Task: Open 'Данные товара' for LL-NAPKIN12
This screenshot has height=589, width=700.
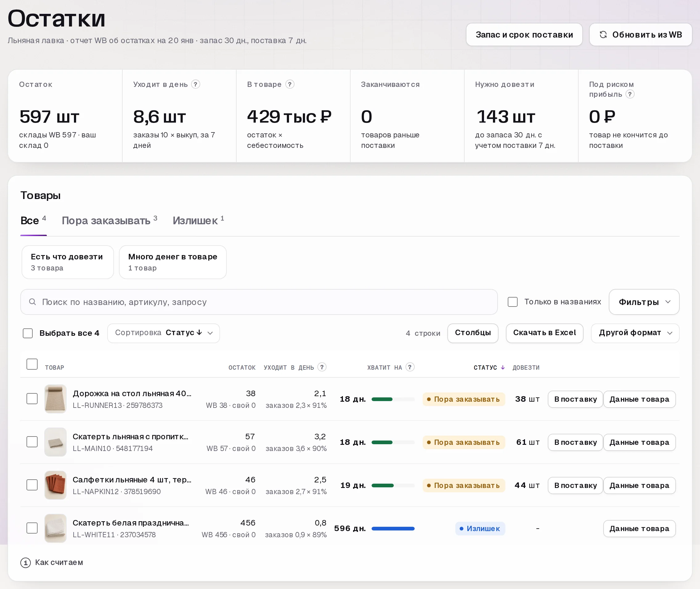Action: click(x=639, y=485)
